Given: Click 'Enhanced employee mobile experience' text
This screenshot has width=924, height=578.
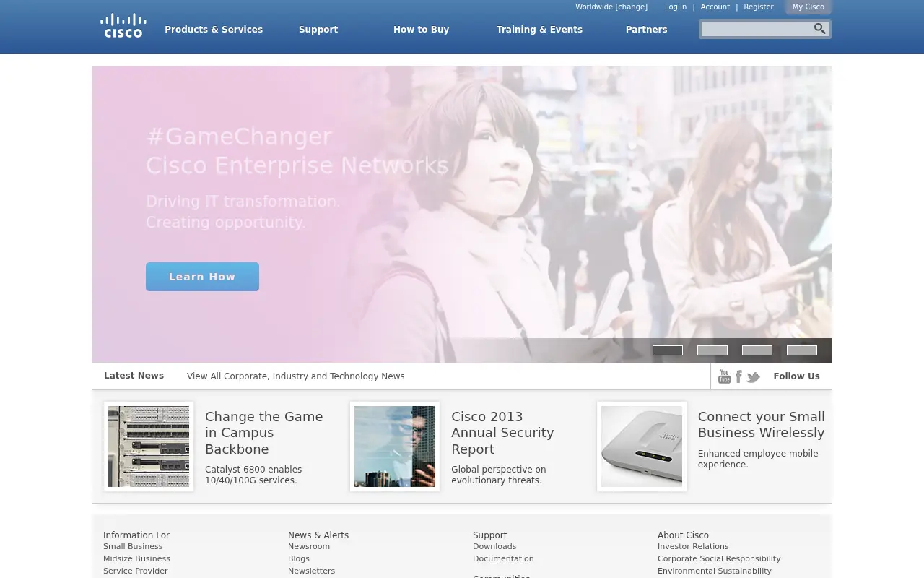Looking at the screenshot, I should click(758, 459).
